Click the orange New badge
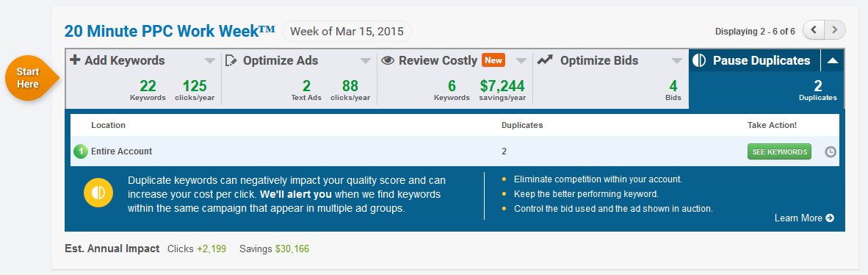The width and height of the screenshot is (868, 275). click(x=493, y=60)
